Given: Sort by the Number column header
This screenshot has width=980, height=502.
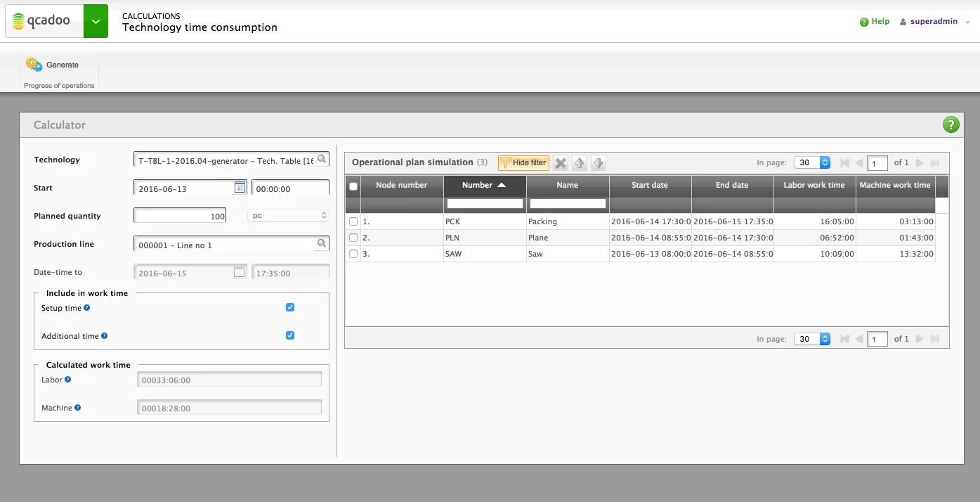Looking at the screenshot, I should coord(485,186).
